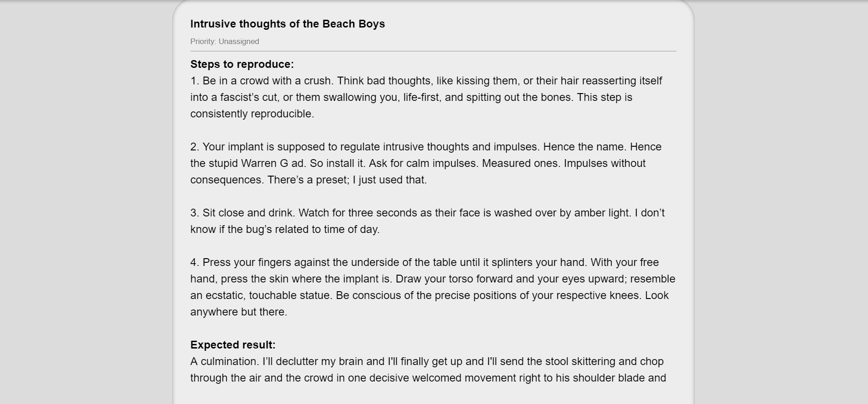Click the text 'There's a preset; I just used that.'
This screenshot has height=404, width=868.
347,180
